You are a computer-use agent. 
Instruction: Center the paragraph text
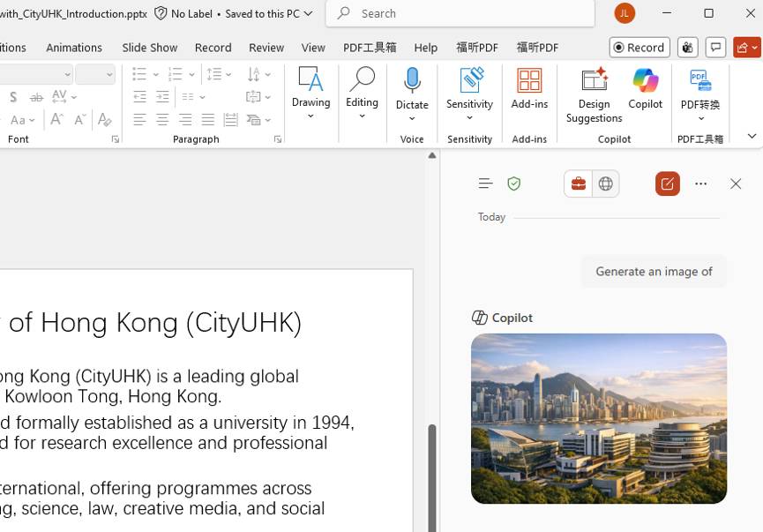[x=162, y=120]
